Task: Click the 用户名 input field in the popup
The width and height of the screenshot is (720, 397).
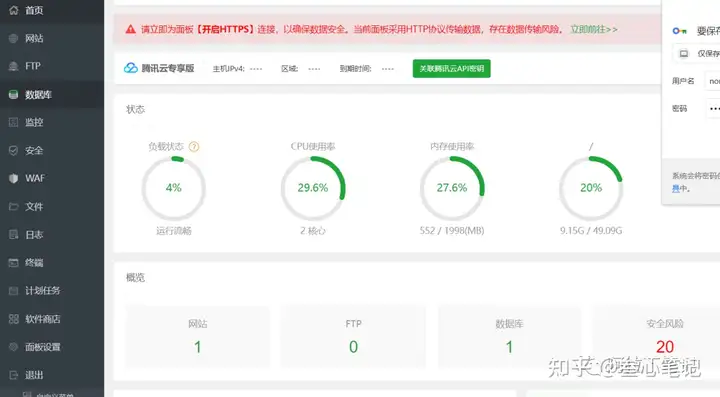Action: (713, 81)
